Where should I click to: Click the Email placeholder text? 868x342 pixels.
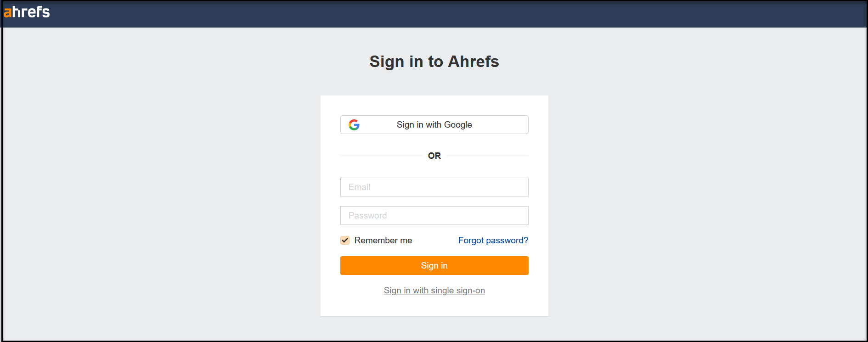pyautogui.click(x=359, y=187)
